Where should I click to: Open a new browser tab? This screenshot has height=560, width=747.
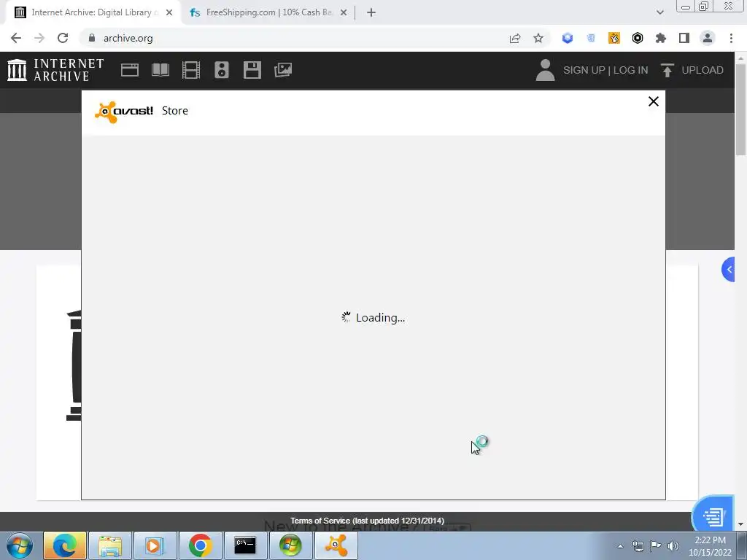tap(371, 12)
